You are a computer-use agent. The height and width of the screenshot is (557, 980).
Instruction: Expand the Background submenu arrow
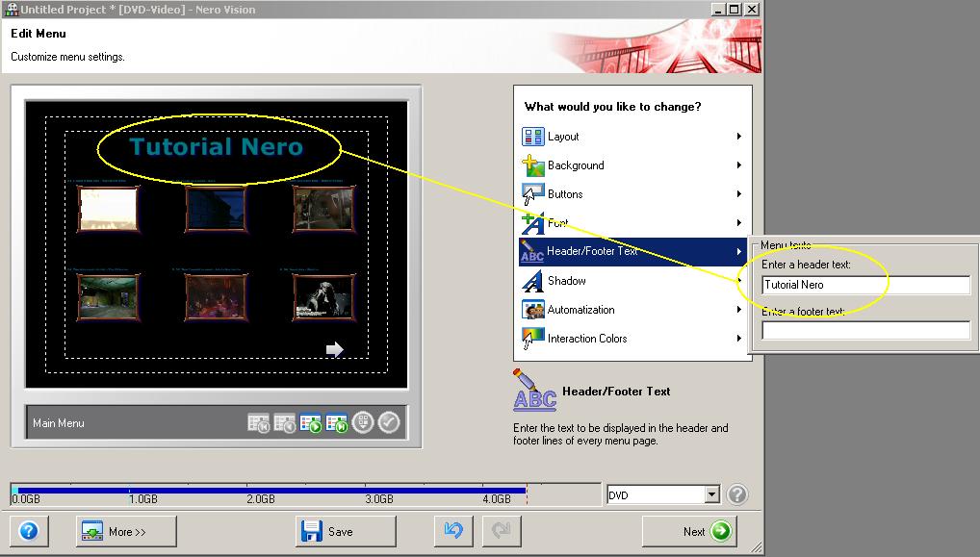[738, 165]
